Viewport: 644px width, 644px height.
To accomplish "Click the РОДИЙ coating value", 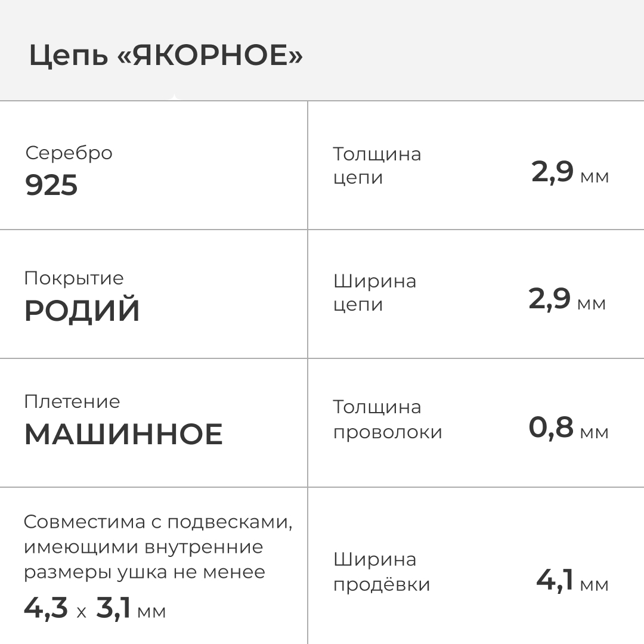I will pos(82,311).
